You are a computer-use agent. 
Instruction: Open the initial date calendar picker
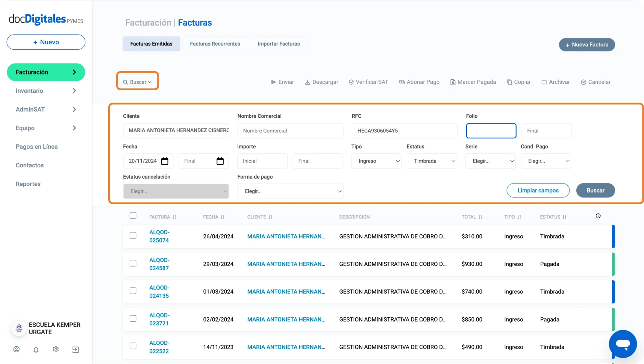pyautogui.click(x=165, y=161)
